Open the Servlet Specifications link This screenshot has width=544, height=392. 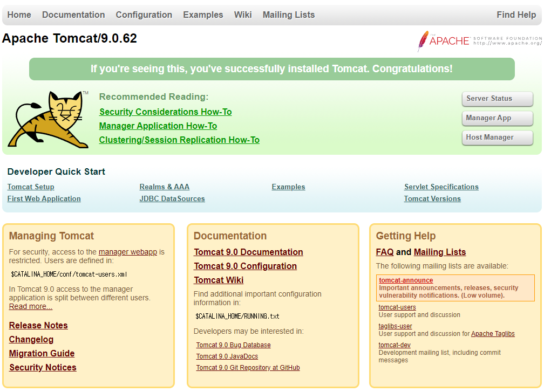pos(441,187)
